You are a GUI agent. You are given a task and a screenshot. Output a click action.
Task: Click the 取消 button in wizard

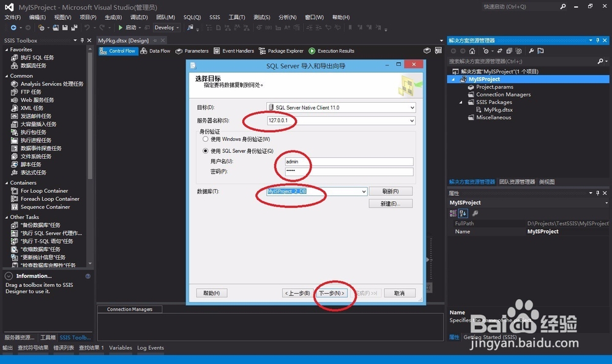coord(400,293)
